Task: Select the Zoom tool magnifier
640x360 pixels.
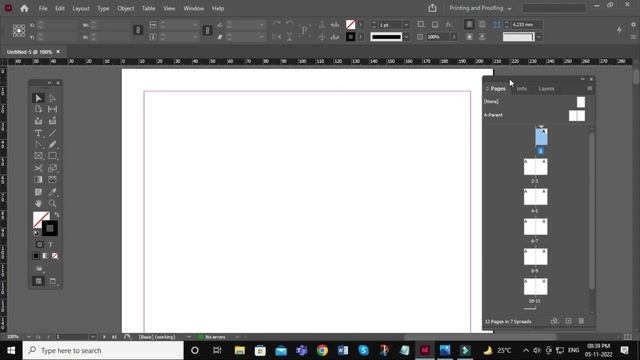Action: [52, 203]
